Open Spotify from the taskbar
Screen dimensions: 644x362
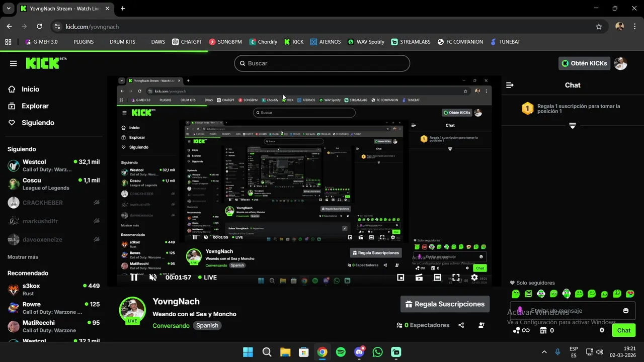pyautogui.click(x=341, y=352)
